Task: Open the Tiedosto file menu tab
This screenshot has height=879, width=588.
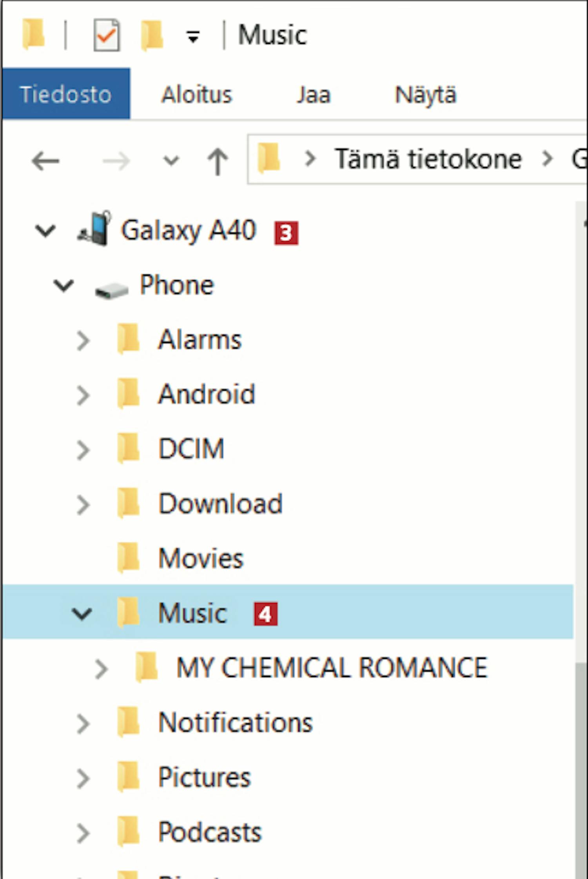Action: coord(66,94)
